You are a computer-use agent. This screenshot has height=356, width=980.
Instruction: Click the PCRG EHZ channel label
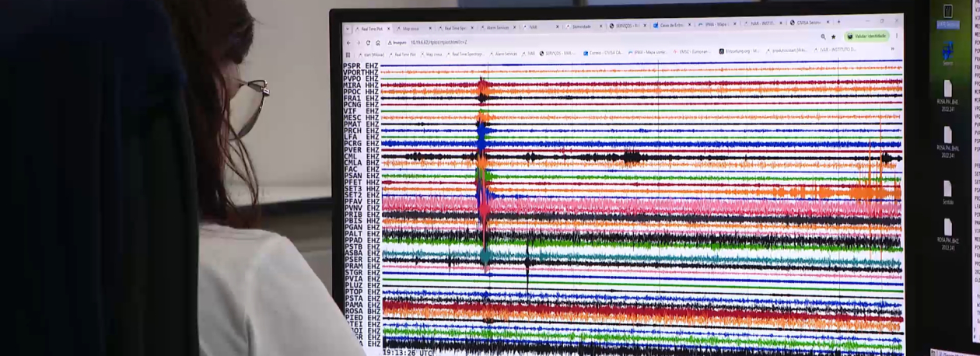361,143
